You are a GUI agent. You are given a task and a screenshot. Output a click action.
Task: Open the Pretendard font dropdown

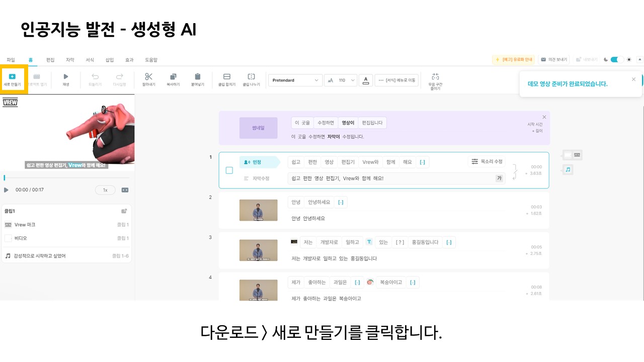295,80
